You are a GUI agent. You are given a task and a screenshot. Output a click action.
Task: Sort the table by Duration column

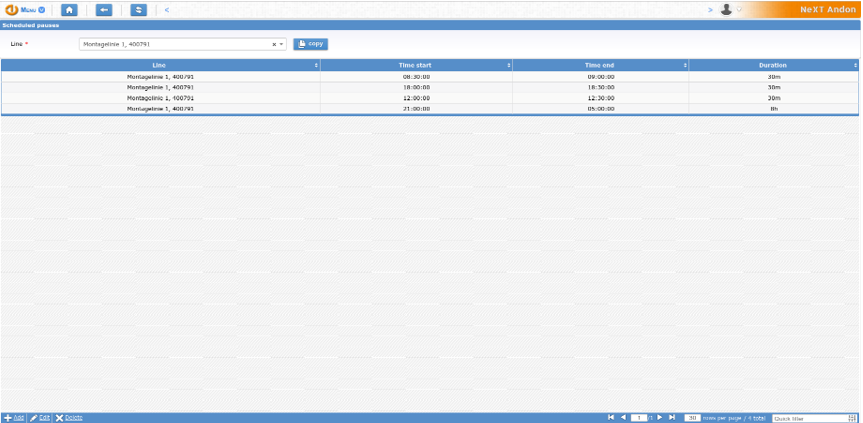pos(772,65)
